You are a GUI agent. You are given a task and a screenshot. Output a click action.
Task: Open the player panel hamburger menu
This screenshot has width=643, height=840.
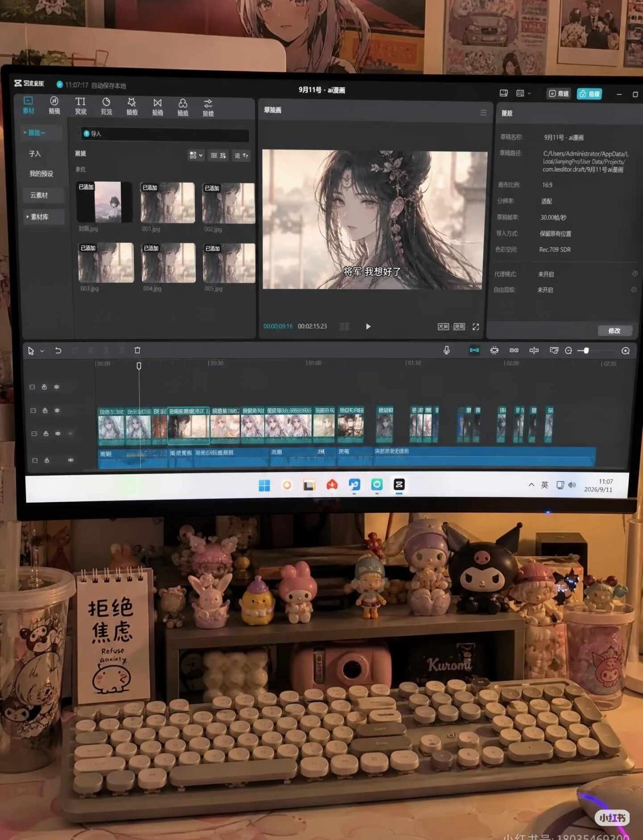coord(483,113)
